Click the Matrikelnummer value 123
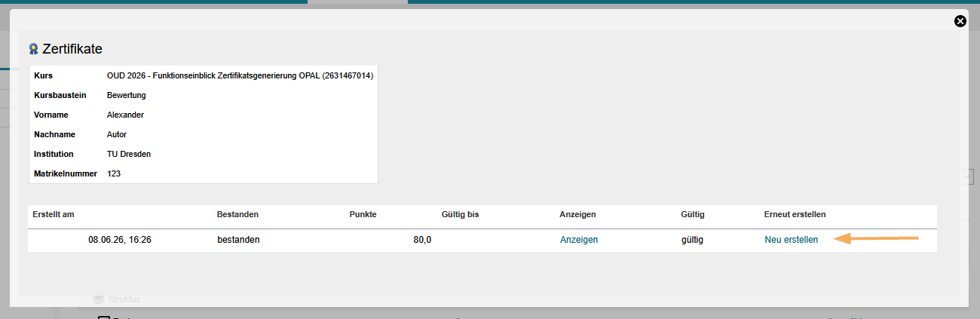This screenshot has height=319, width=980. point(114,174)
